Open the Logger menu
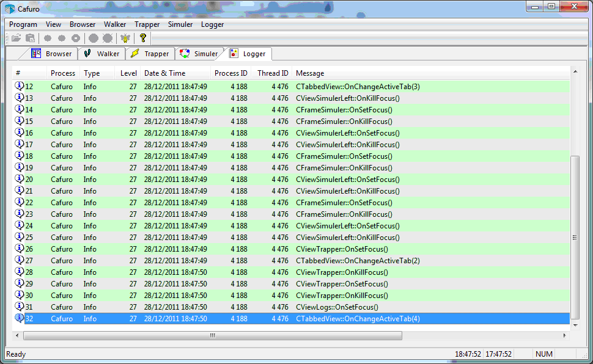The height and width of the screenshot is (364, 593). pyautogui.click(x=212, y=24)
